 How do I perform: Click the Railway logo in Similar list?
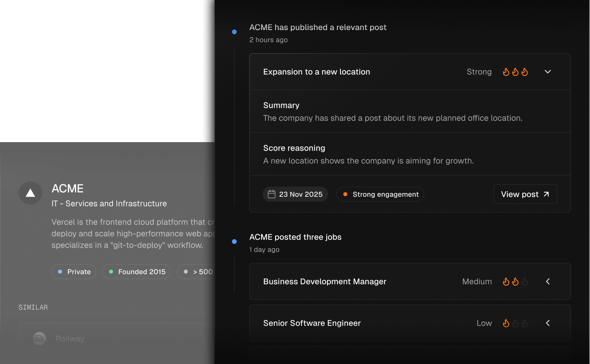click(39, 339)
